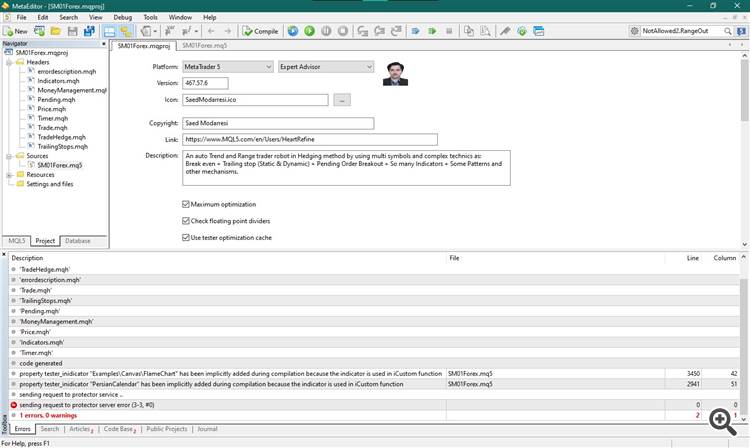Click the Copyright input field
This screenshot has height=448, width=750.
pyautogui.click(x=278, y=123)
